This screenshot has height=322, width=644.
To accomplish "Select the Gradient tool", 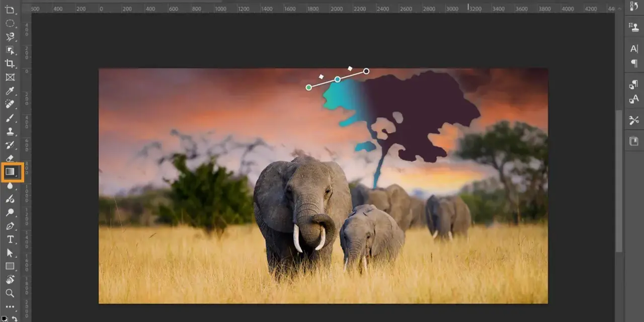I will [x=10, y=172].
